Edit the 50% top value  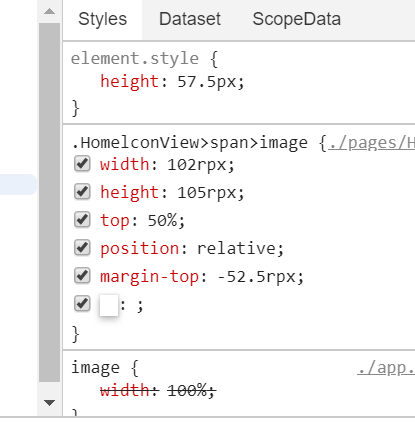(162, 220)
